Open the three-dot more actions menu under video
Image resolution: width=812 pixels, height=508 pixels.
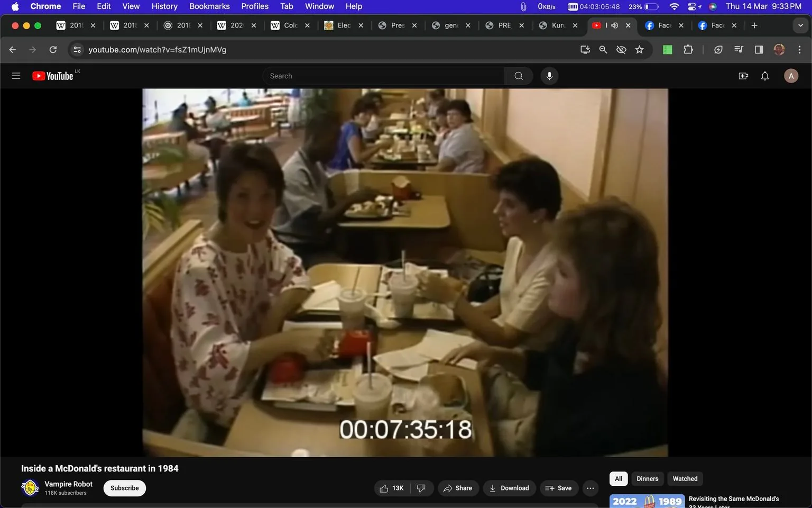590,488
